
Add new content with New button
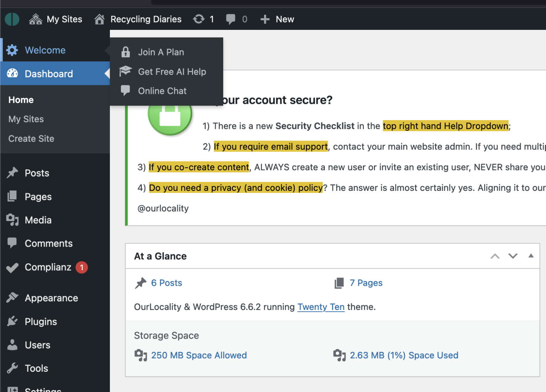[278, 19]
